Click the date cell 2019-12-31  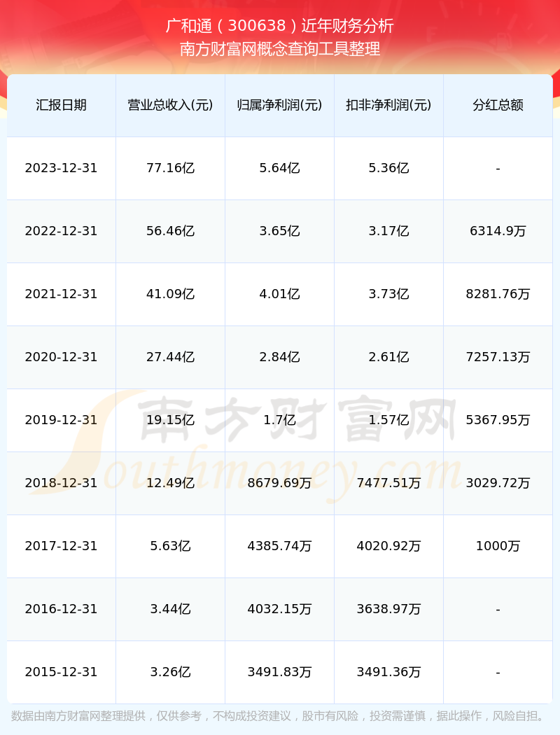click(x=62, y=420)
